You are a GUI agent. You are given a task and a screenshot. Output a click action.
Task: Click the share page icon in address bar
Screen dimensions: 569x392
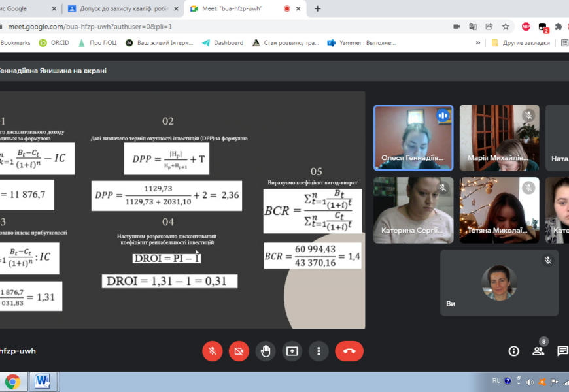[489, 27]
